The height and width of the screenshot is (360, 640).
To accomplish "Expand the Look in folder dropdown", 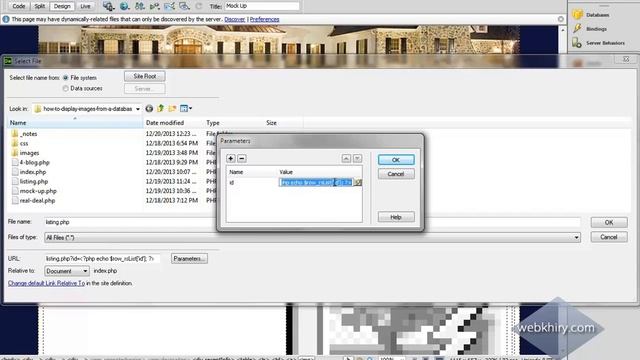I will 138,109.
